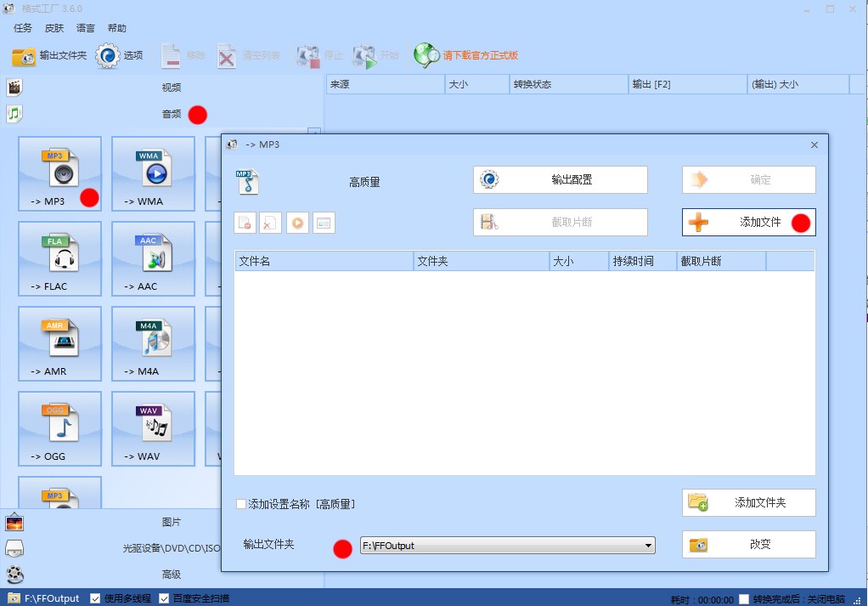Click the remove file icon in the MP3 dialog
Viewport: 868px width, 606px height.
270,223
